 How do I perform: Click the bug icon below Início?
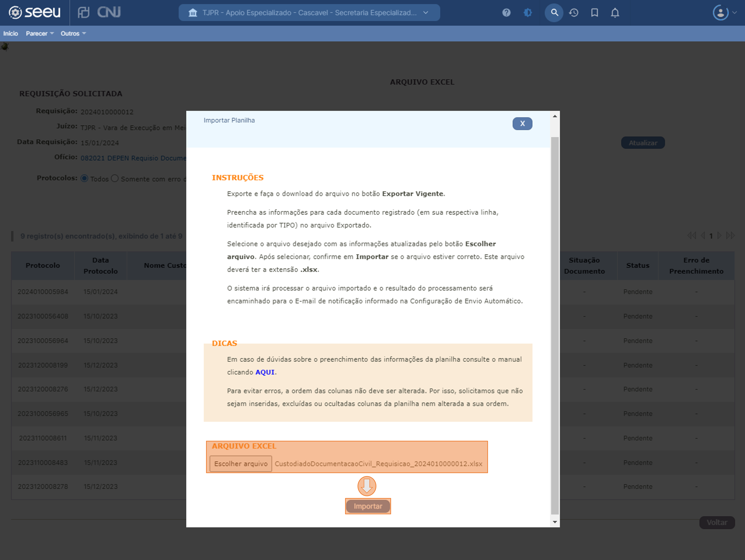[5, 46]
